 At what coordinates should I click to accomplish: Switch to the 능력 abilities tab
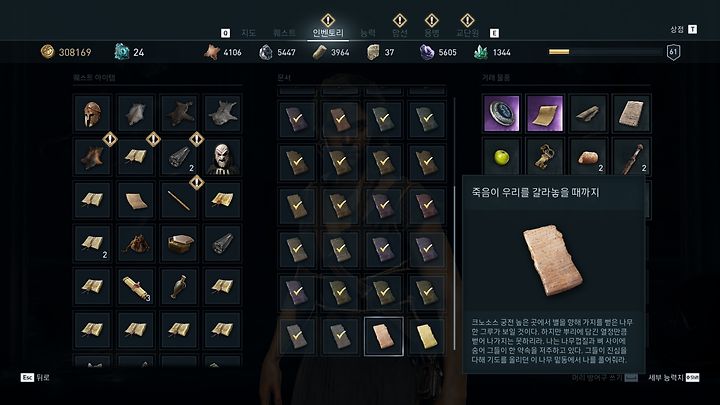point(367,33)
